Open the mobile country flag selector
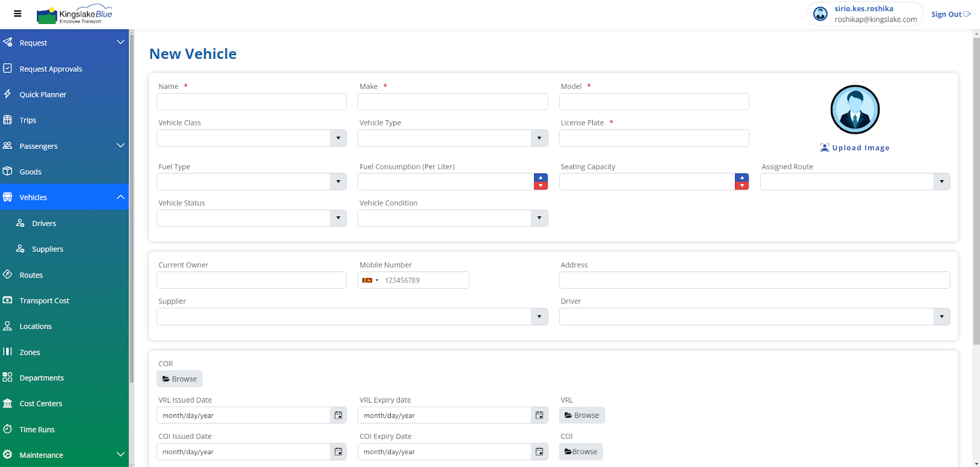Screen dimensions: 980x467 (370, 280)
